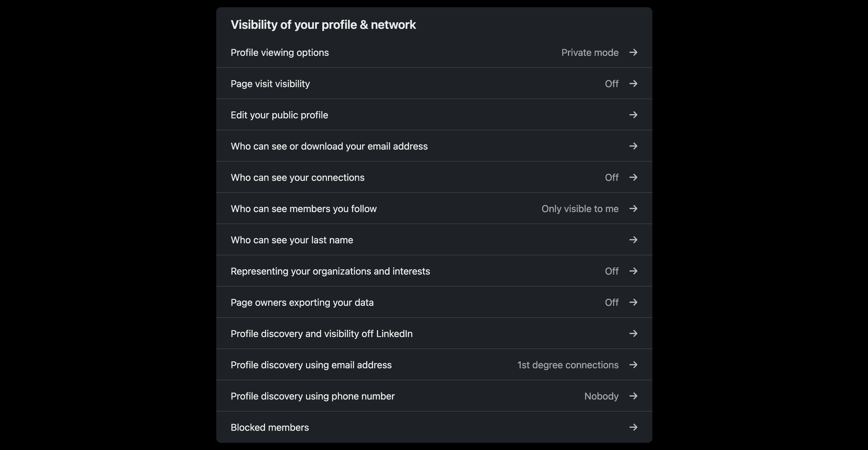Click the arrow on Who can see your last name
This screenshot has width=868, height=450.
coord(633,240)
